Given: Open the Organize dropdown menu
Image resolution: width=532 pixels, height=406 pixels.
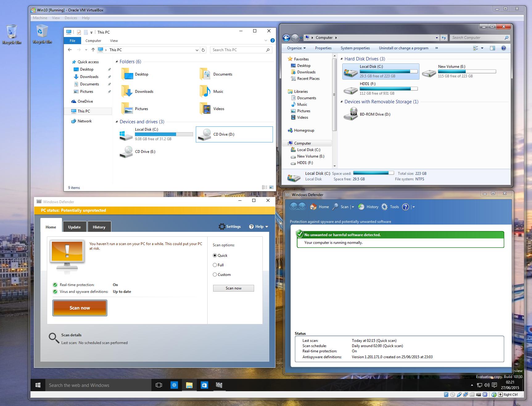Looking at the screenshot, I should click(x=296, y=48).
